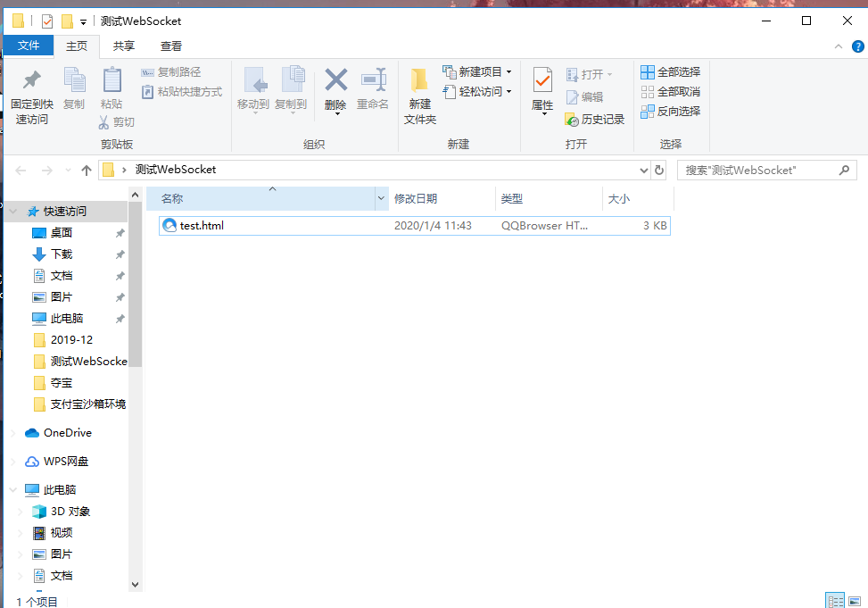The height and width of the screenshot is (608, 868).
Task: Click the back navigation arrow
Action: pos(20,170)
